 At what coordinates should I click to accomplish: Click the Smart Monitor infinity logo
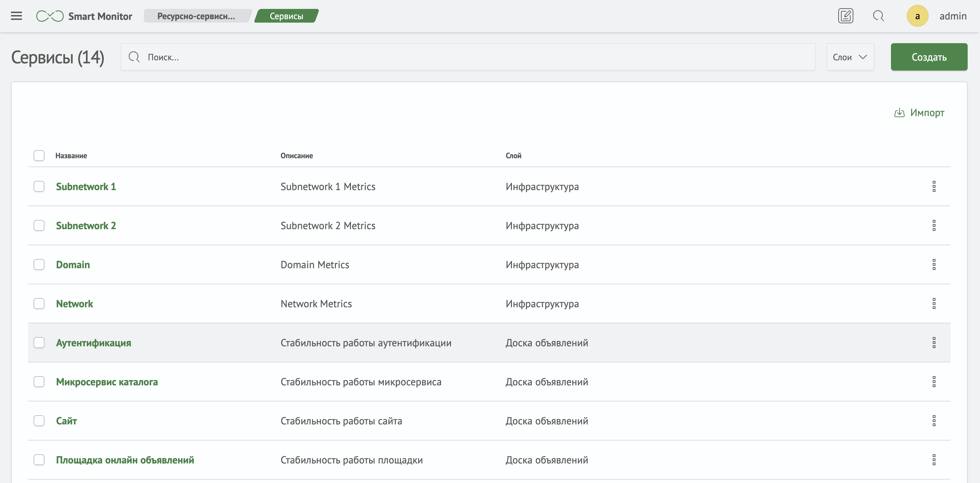[x=50, y=16]
